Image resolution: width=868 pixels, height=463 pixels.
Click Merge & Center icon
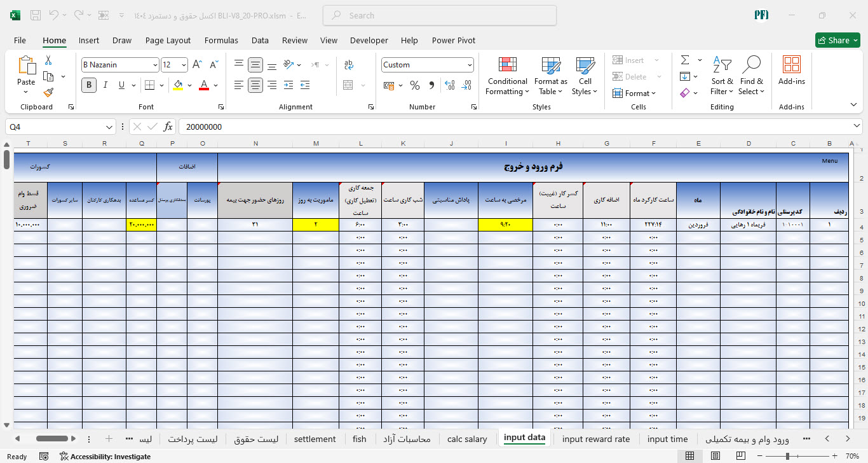[348, 85]
